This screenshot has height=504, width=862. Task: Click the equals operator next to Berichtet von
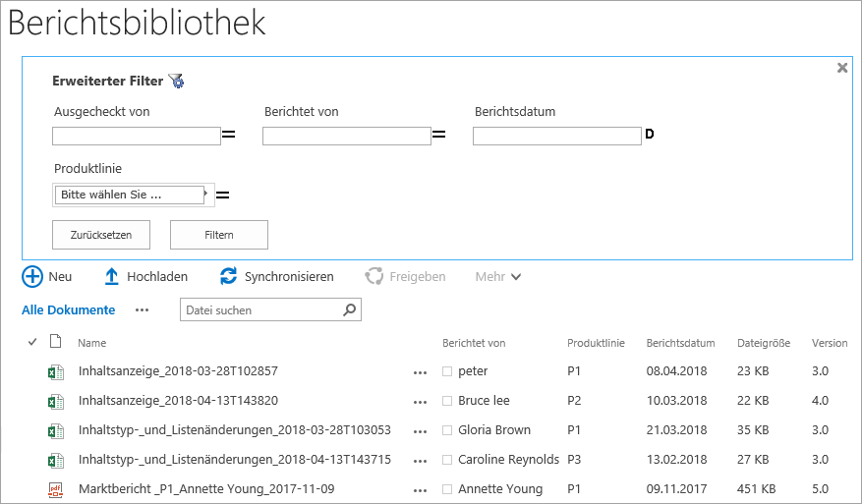(x=438, y=135)
